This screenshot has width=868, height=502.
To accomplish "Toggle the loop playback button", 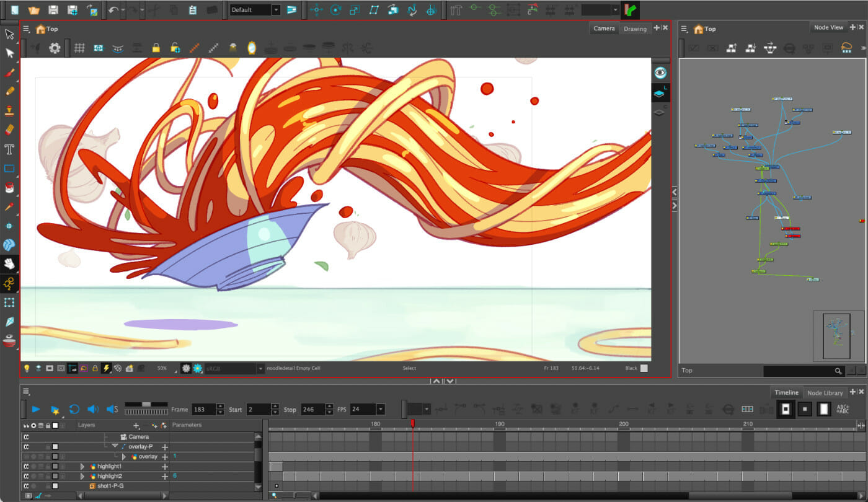I will [x=74, y=409].
